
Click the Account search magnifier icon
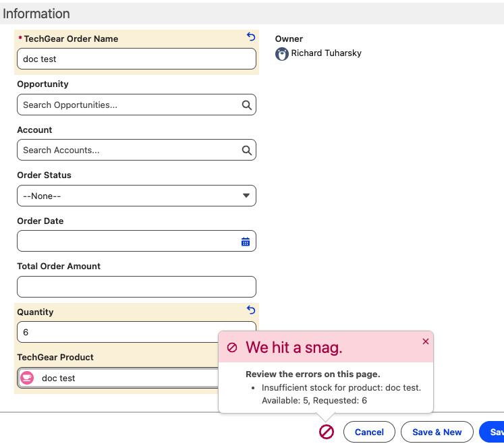coord(246,150)
